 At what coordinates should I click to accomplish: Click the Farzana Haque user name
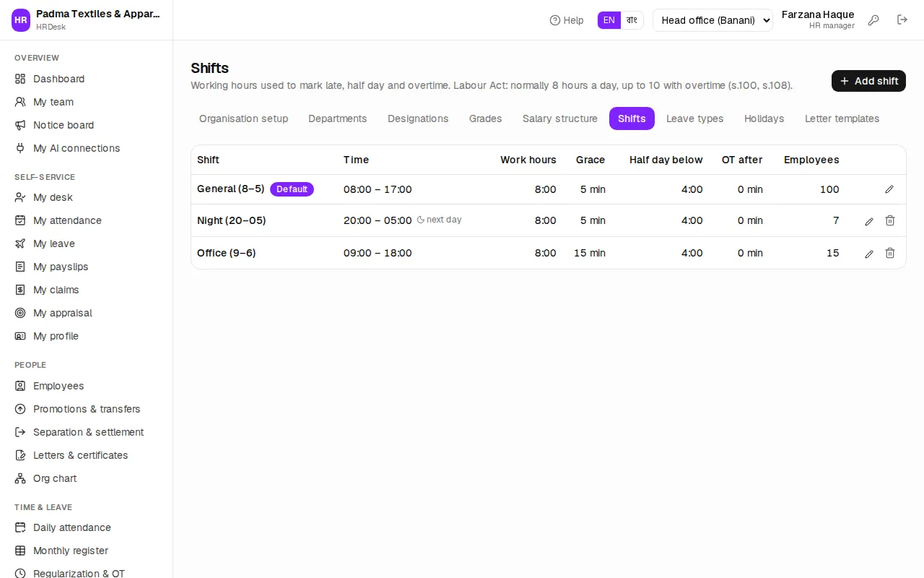coord(818,14)
